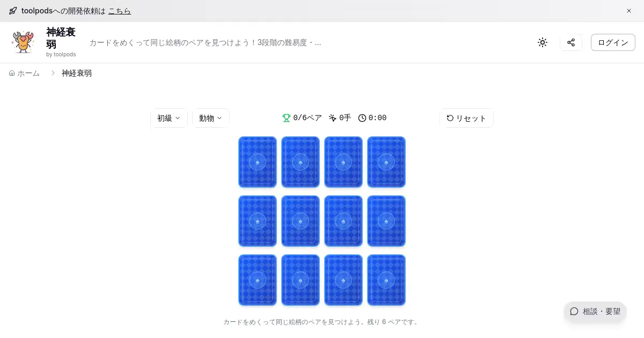Open the 初級 difficulty dropdown
Screen dimensions: 644x338
tap(169, 118)
